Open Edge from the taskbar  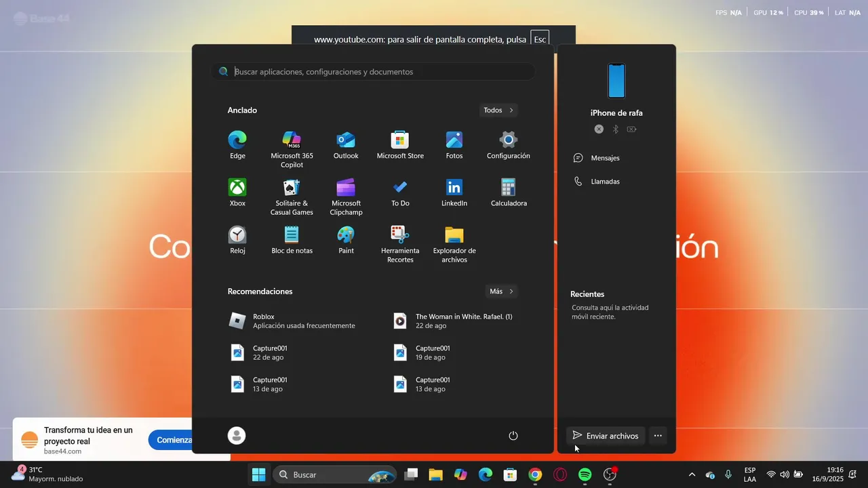[486, 474]
